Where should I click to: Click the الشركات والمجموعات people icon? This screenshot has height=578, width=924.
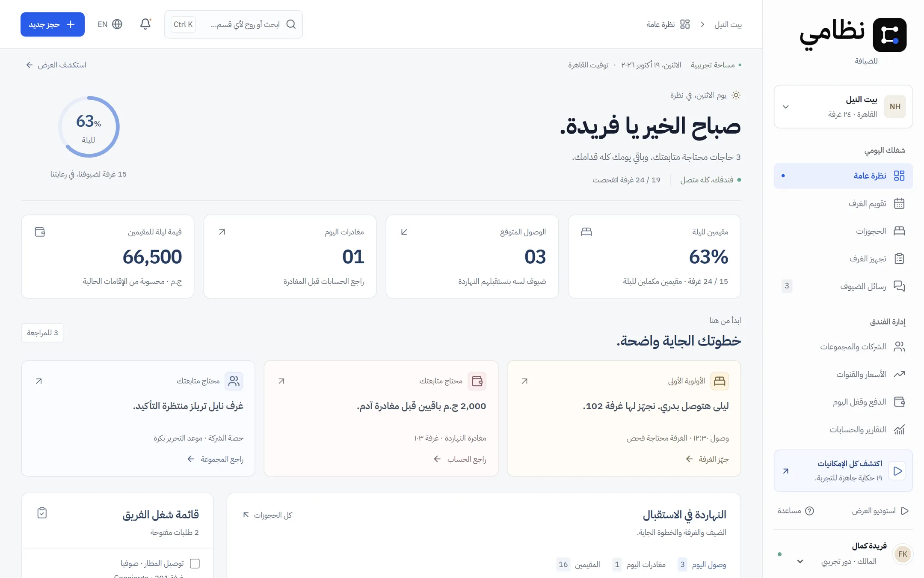coord(899,346)
